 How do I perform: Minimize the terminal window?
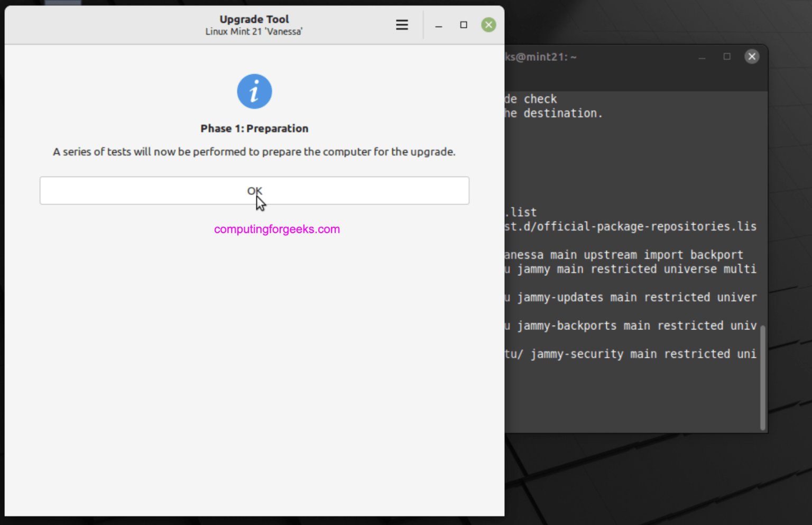click(x=702, y=57)
